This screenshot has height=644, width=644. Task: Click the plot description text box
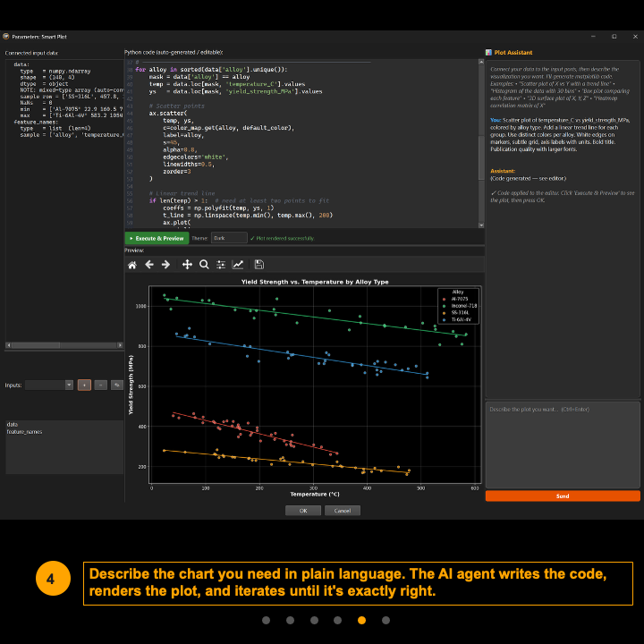tap(563, 444)
